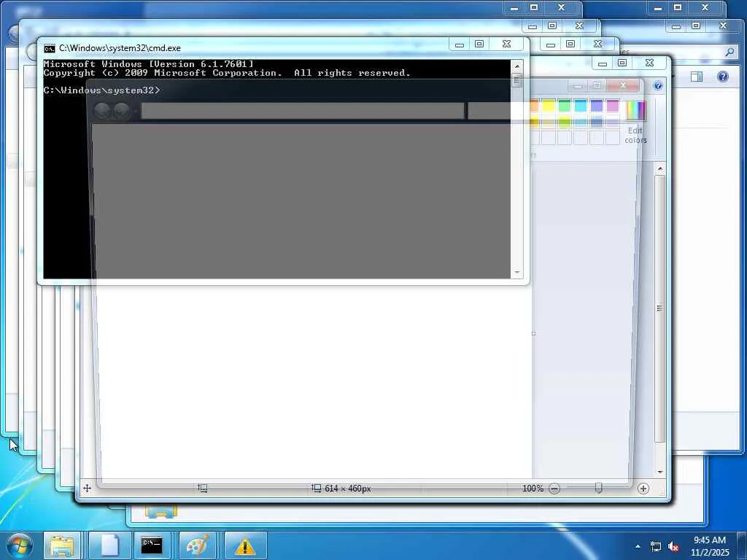747x560 pixels.
Task: Pick the turquoise swatch in Paint palette
Action: click(x=580, y=105)
